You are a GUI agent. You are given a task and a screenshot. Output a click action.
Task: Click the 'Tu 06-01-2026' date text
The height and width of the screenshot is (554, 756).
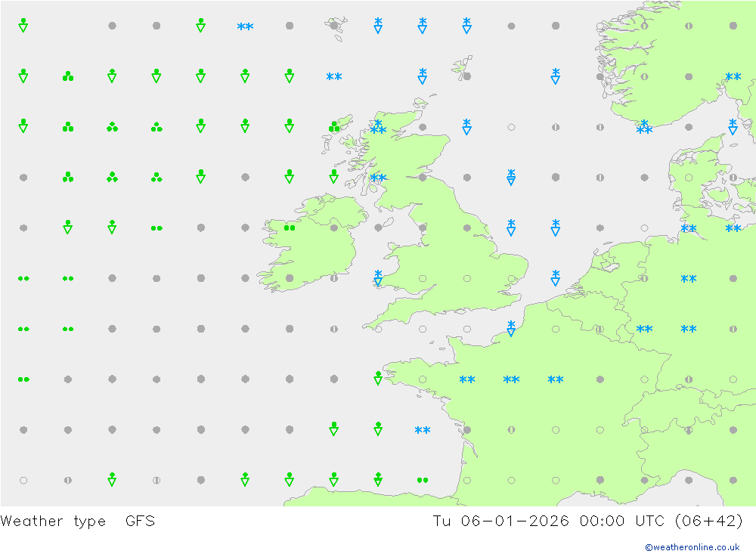(x=500, y=521)
